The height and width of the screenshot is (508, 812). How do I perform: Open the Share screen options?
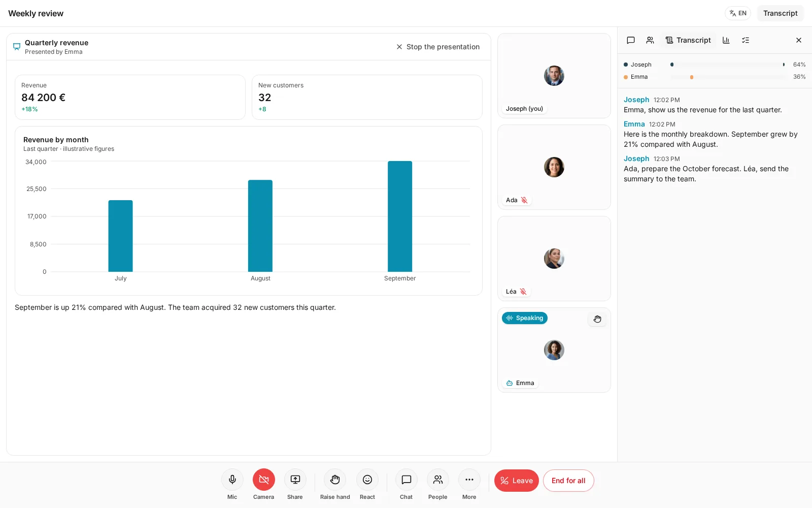click(x=295, y=480)
